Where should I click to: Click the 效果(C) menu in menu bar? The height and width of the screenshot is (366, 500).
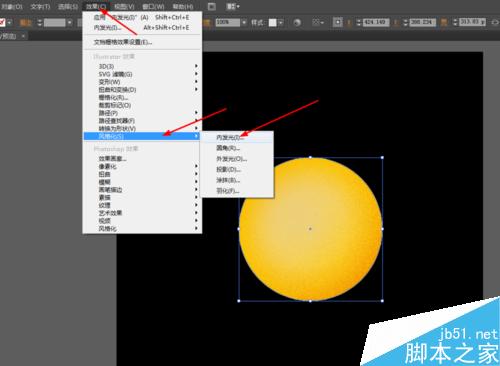coord(96,7)
